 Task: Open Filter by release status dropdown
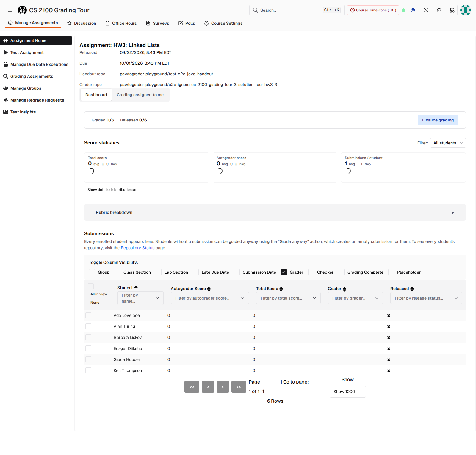pyautogui.click(x=426, y=298)
